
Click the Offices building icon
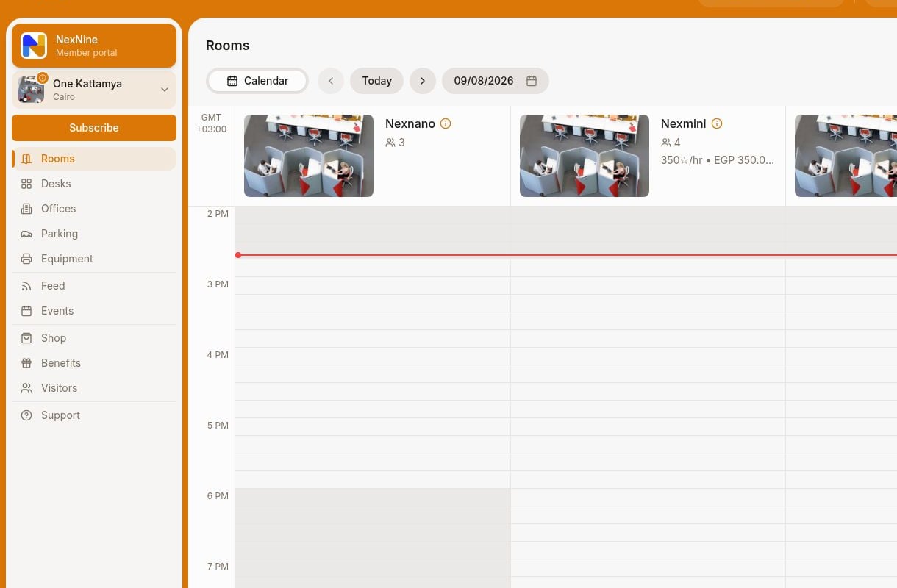pos(26,209)
